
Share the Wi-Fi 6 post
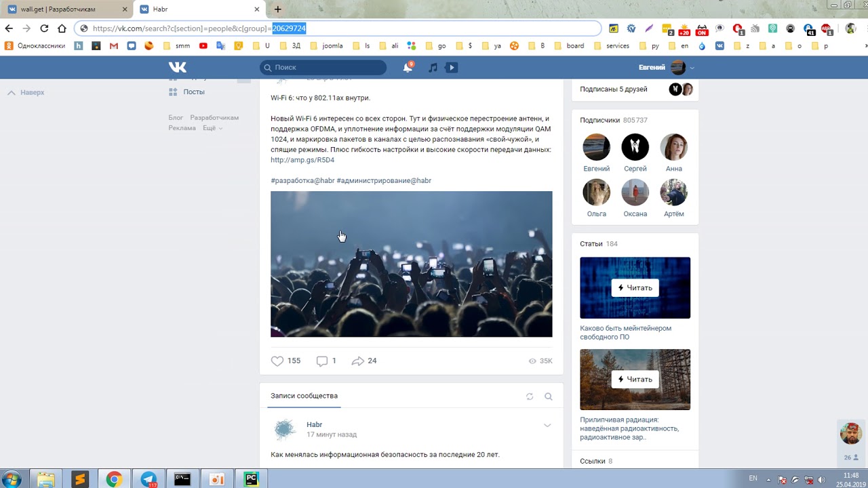357,361
